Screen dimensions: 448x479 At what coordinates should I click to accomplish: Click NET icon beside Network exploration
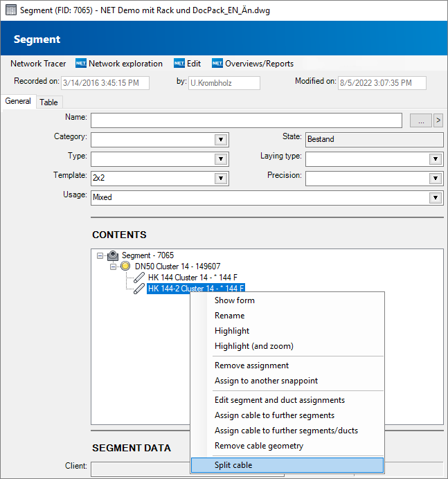pos(81,63)
